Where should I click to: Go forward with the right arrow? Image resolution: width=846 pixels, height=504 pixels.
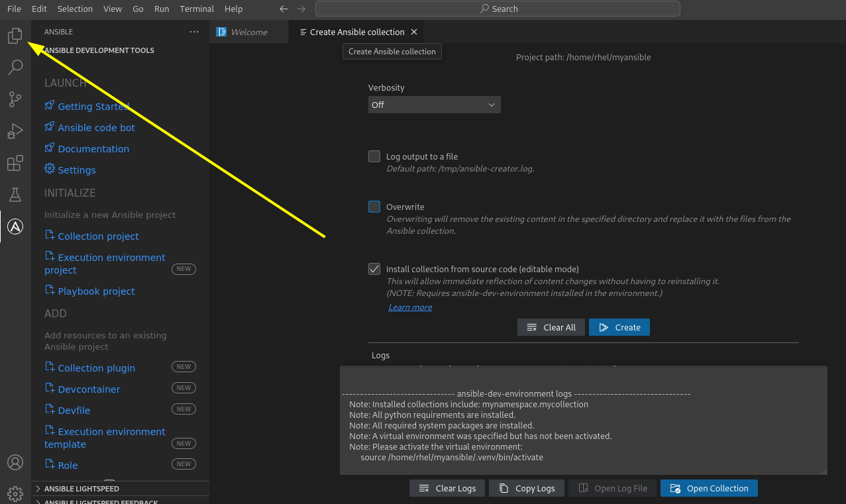301,9
